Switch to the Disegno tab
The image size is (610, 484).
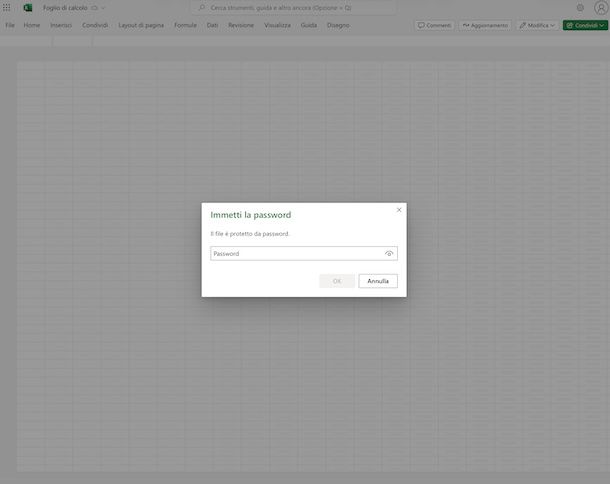pos(338,25)
